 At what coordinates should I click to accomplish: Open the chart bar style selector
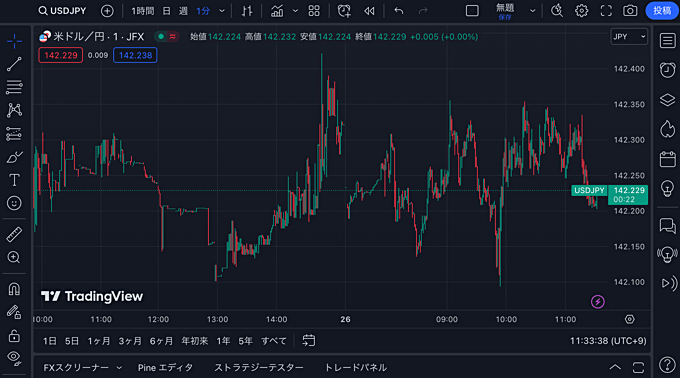point(247,11)
